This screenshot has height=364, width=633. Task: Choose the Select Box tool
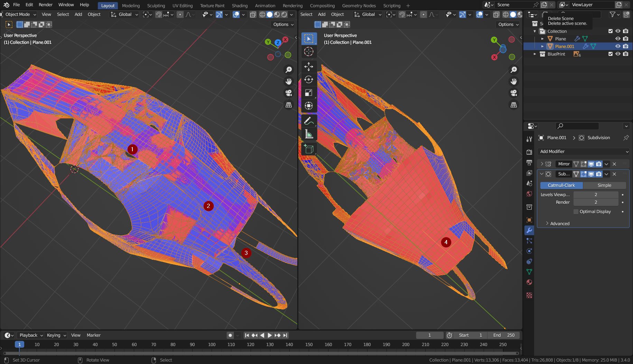point(309,39)
